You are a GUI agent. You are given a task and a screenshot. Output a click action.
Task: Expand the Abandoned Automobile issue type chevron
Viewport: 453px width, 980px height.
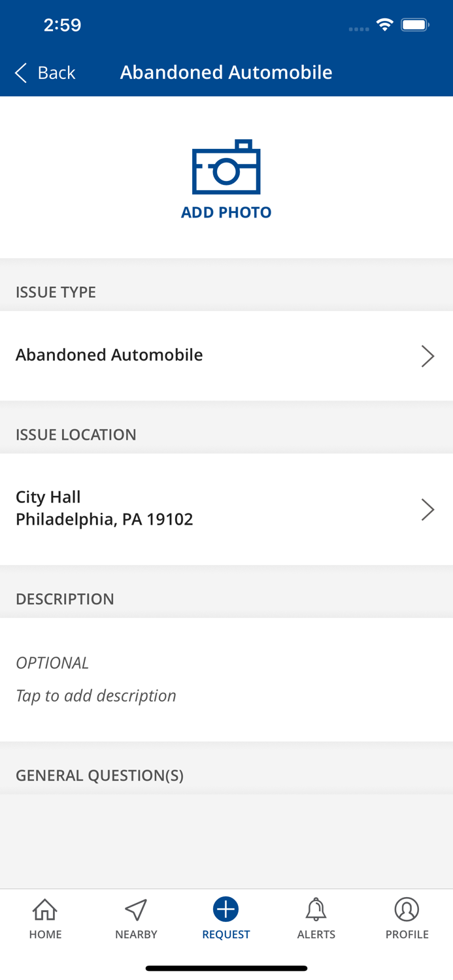pyautogui.click(x=428, y=356)
